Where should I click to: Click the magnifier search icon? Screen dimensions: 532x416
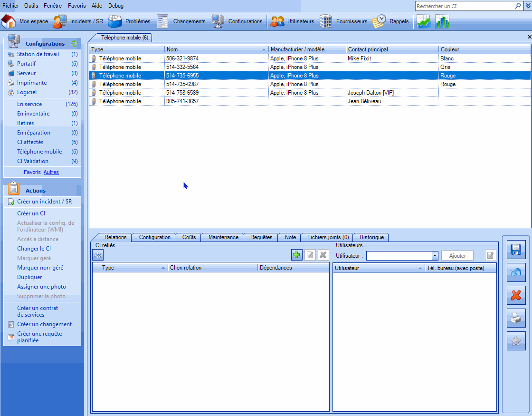click(x=518, y=6)
